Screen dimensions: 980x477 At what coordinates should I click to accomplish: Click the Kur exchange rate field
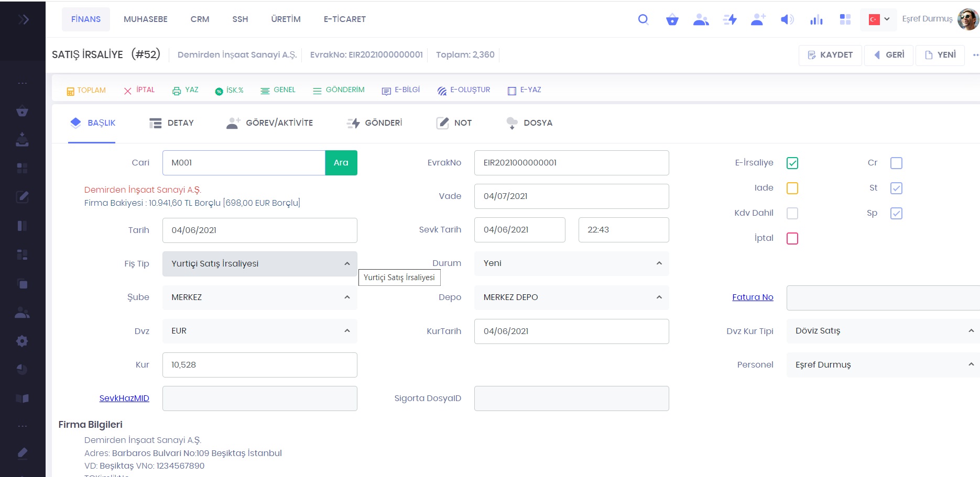click(259, 365)
